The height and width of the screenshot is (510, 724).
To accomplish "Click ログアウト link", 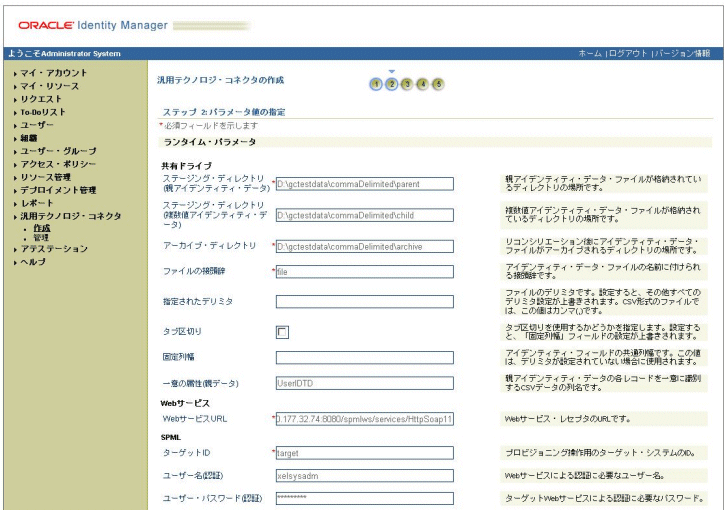I will (x=628, y=54).
